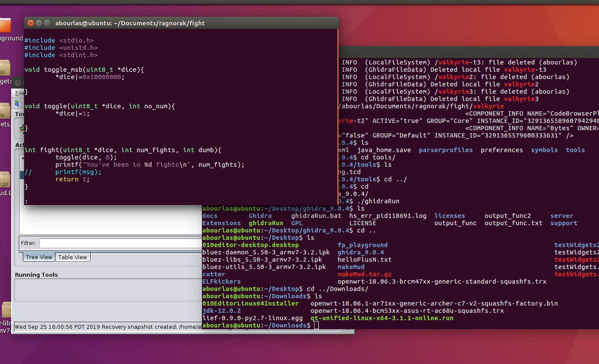Screen dimensions: 599x364
Task: Select the playground folder icon on the desktop
Action: [5, 26]
